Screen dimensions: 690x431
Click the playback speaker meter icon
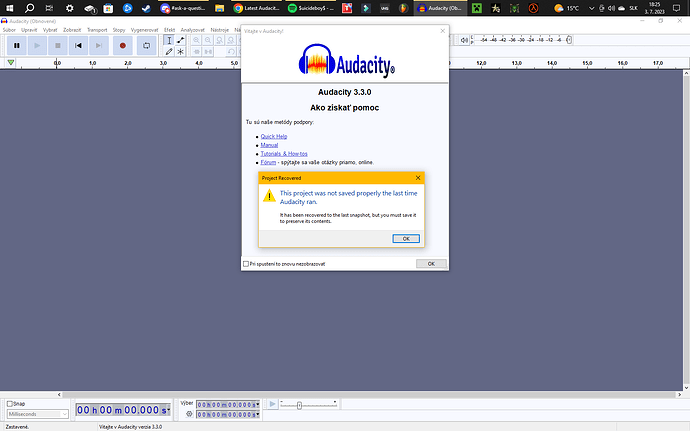click(464, 40)
